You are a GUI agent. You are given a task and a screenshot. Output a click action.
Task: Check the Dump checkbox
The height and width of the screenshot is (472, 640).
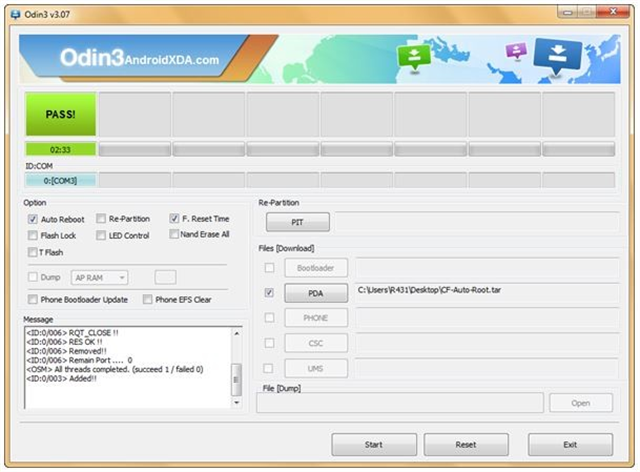33,277
